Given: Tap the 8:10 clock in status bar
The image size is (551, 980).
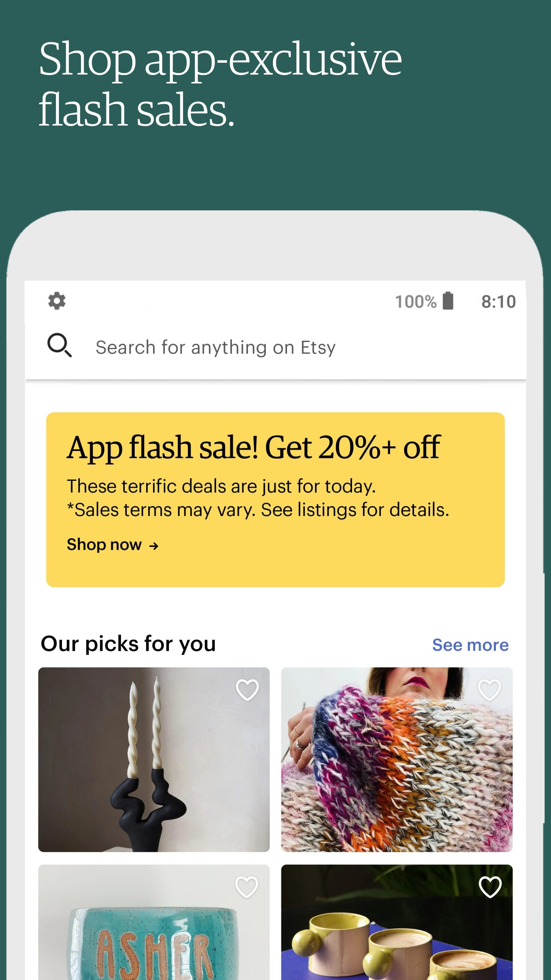Looking at the screenshot, I should 498,302.
